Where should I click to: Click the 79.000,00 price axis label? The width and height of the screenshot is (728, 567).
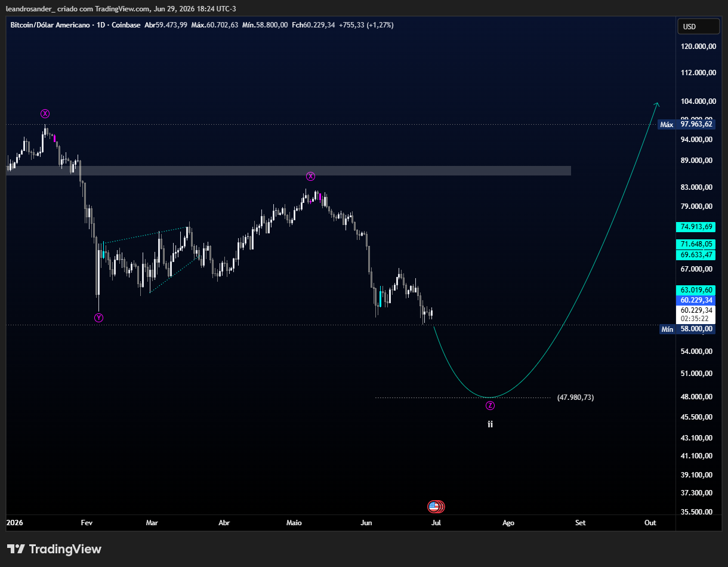coord(698,207)
